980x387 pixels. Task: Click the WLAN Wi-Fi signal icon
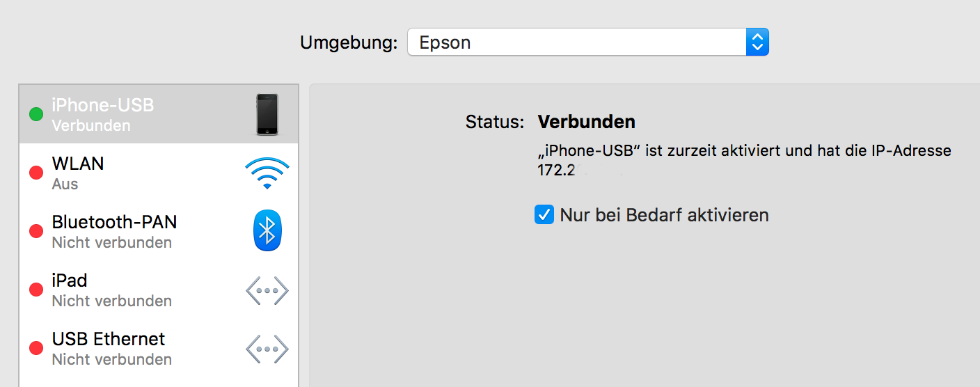click(x=267, y=173)
